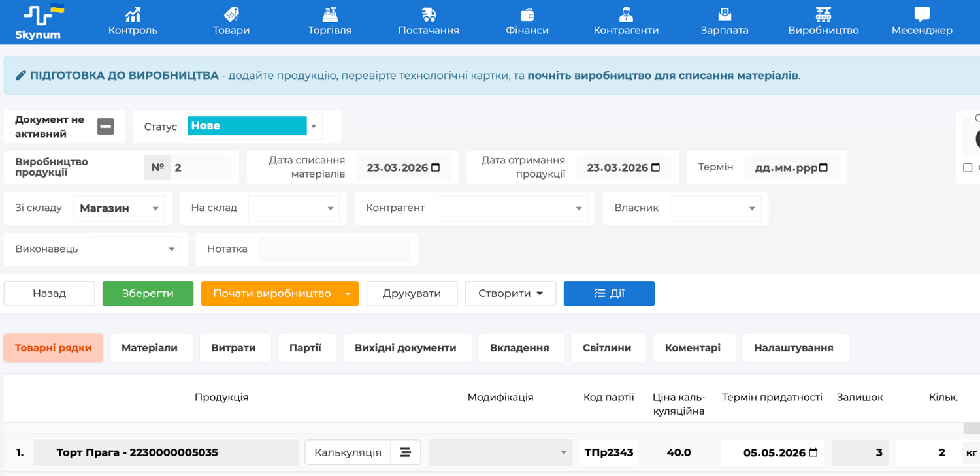Image resolution: width=980 pixels, height=476 pixels.
Task: Click the Нотатка input field
Action: [x=335, y=249]
